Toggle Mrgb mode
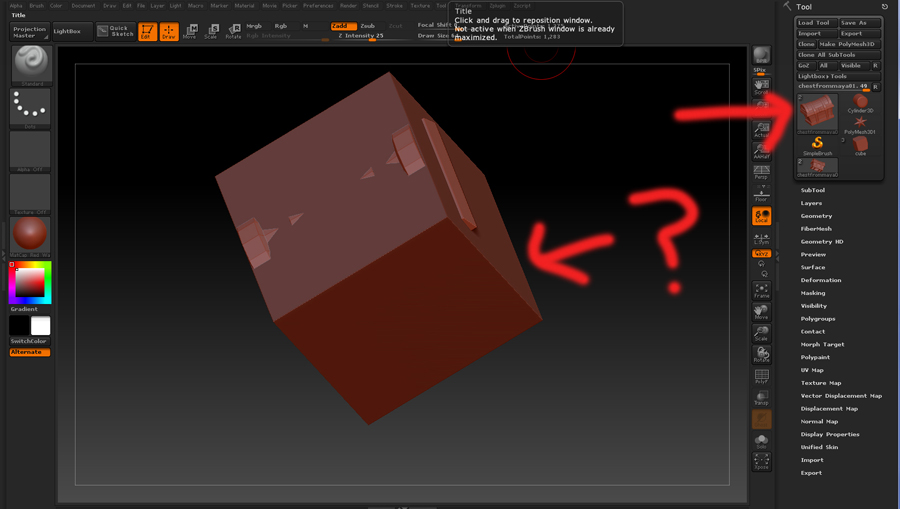The height and width of the screenshot is (509, 900). (x=254, y=26)
